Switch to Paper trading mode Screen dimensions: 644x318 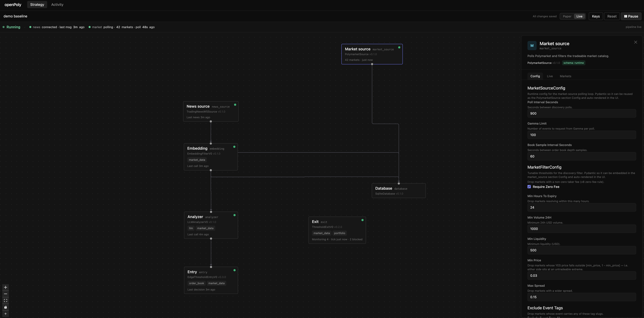click(567, 16)
